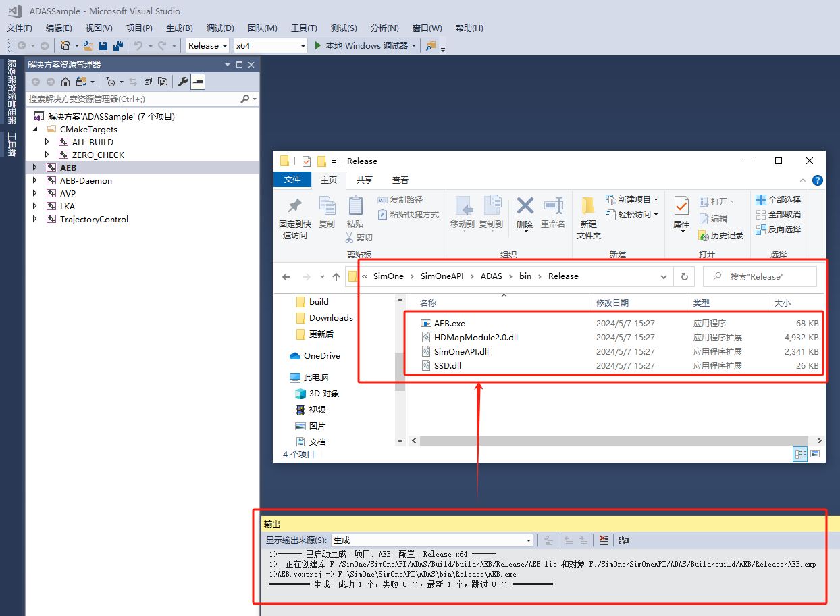Go up one folder level in Explorer
The width and height of the screenshot is (840, 616).
tap(336, 276)
